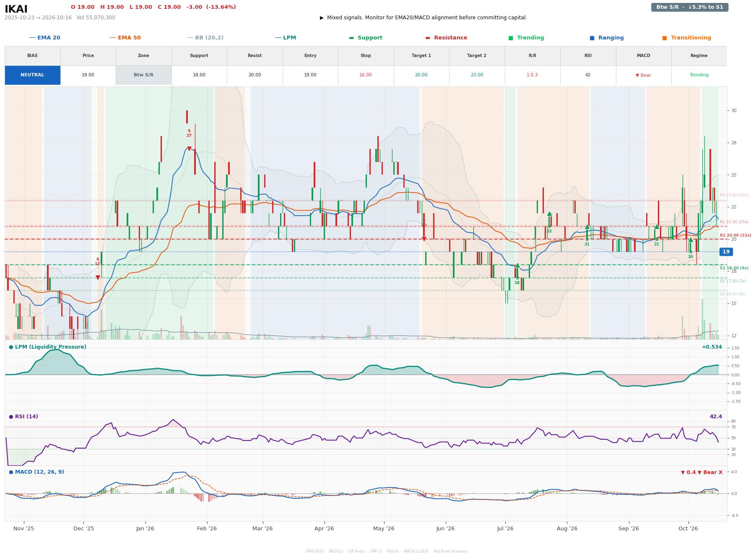756x558 pixels.
Task: Click the Transitioning legend entry
Action: coord(687,38)
